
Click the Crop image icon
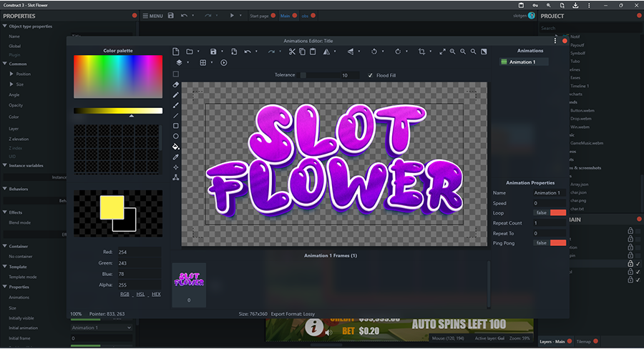click(x=421, y=51)
